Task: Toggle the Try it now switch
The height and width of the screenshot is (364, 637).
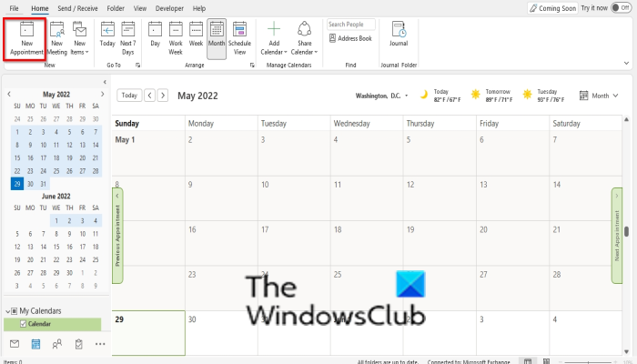Action: tap(621, 7)
